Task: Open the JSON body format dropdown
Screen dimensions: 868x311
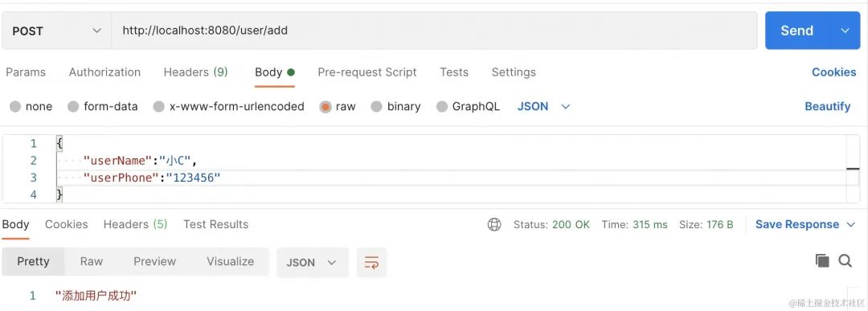Action: point(543,106)
